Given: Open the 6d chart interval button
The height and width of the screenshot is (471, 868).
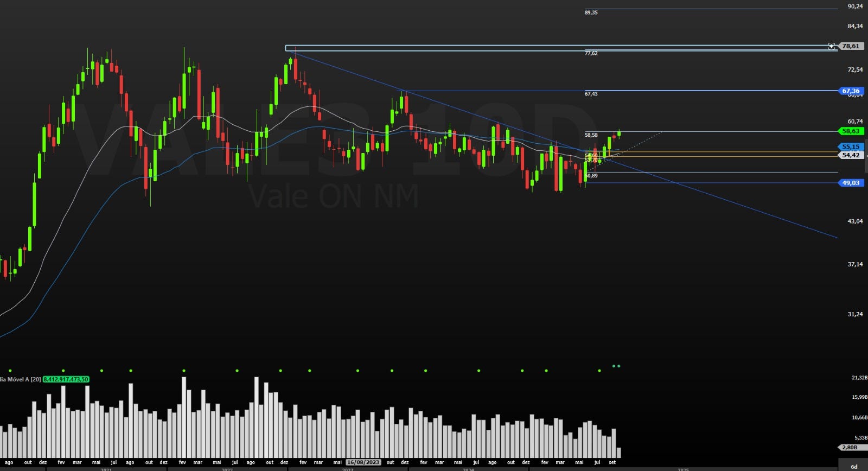Looking at the screenshot, I should coord(854,467).
